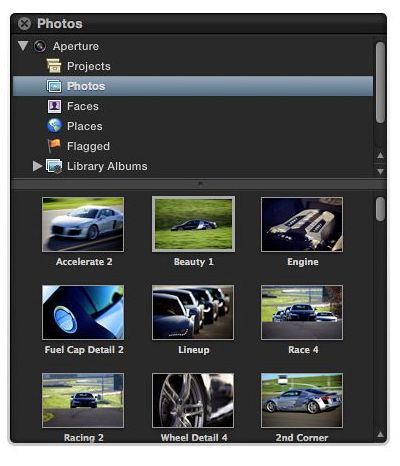Click the Photos stack icon
400x466 pixels.
(54, 86)
